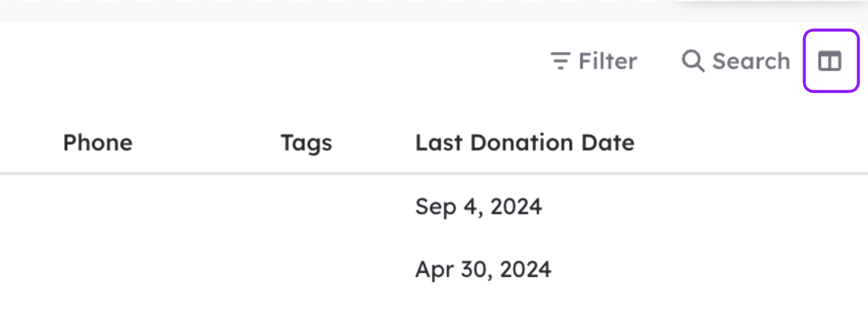Sort by Last Donation Date header
868x313 pixels.
click(525, 143)
